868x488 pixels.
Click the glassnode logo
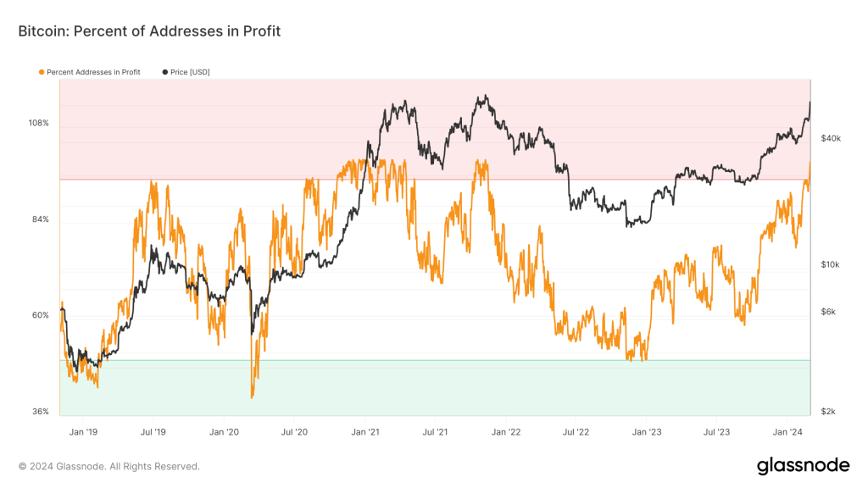pyautogui.click(x=802, y=465)
